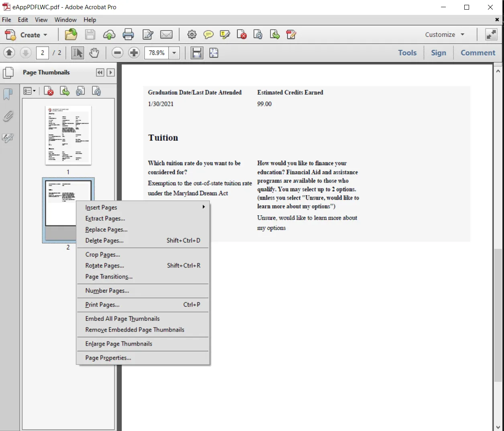Click the email envelope icon
This screenshot has height=431, width=504.
[166, 35]
